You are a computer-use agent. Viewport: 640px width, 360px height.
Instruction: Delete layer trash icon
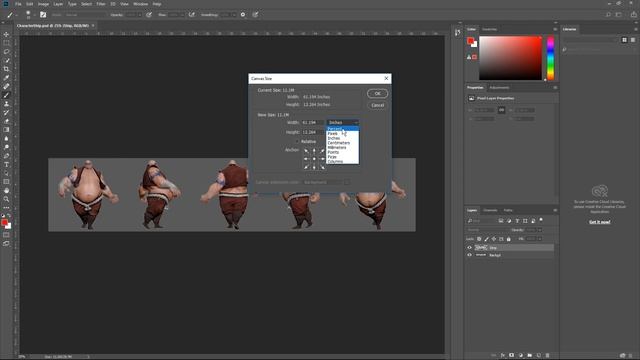pyautogui.click(x=547, y=355)
